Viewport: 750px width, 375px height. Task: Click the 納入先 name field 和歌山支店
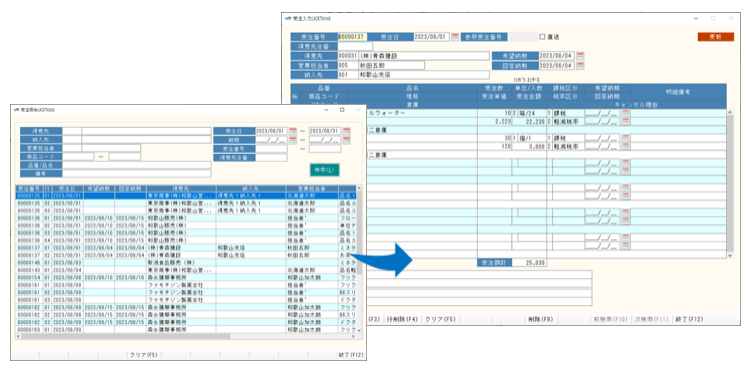[x=424, y=75]
